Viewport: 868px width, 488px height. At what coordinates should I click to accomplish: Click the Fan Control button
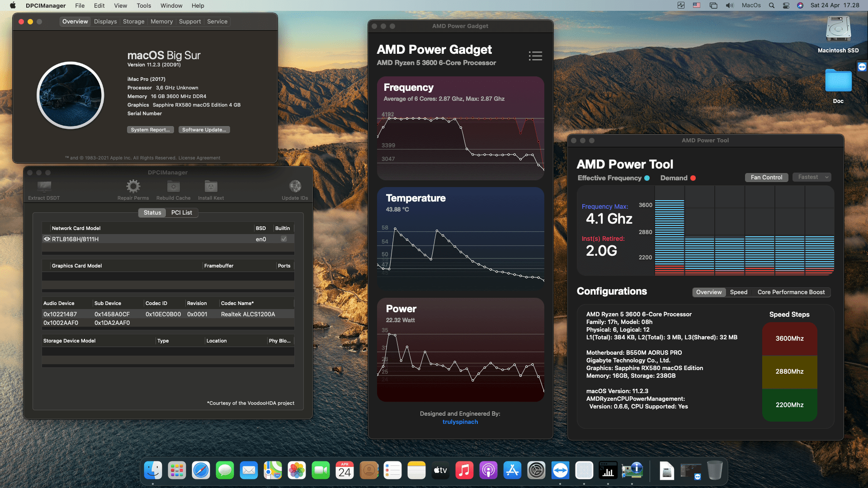click(x=766, y=177)
